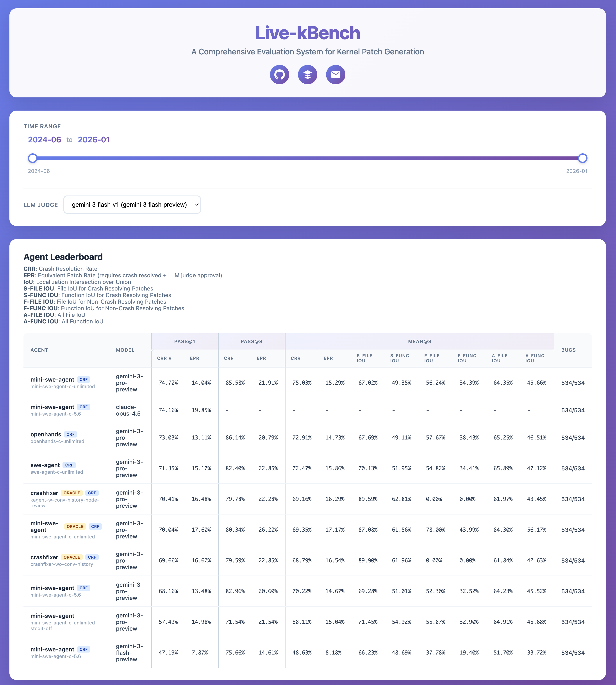This screenshot has height=685, width=616.
Task: Click the S-FILE IOU column header
Action: (364, 358)
